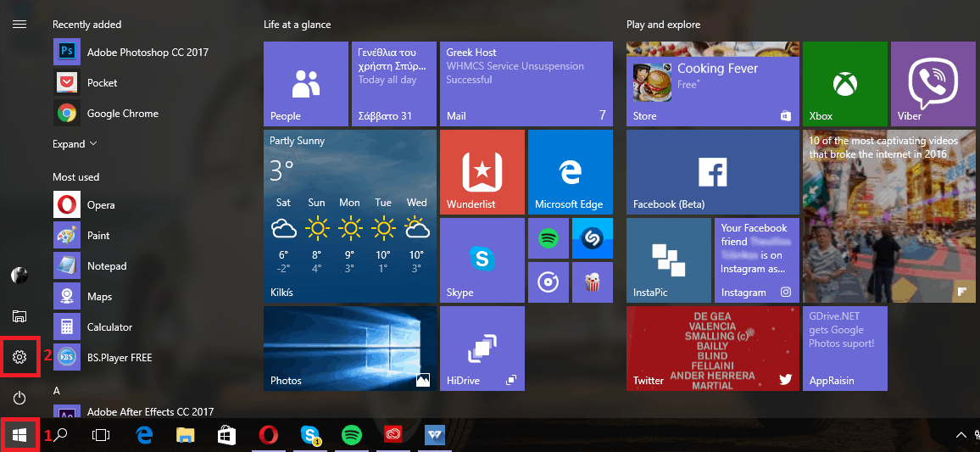Image resolution: width=980 pixels, height=452 pixels.
Task: Open the Facebook (Beta) tile
Action: click(712, 172)
